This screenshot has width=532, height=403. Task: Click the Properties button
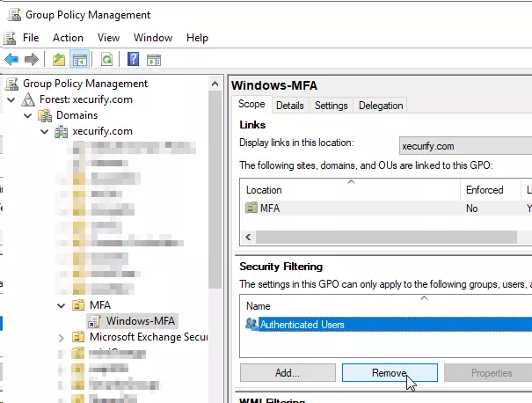tap(489, 373)
